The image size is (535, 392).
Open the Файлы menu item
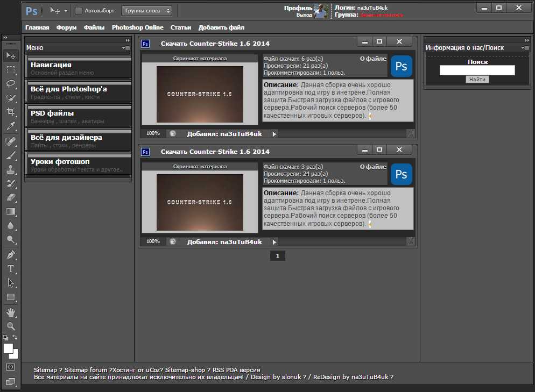pos(94,27)
